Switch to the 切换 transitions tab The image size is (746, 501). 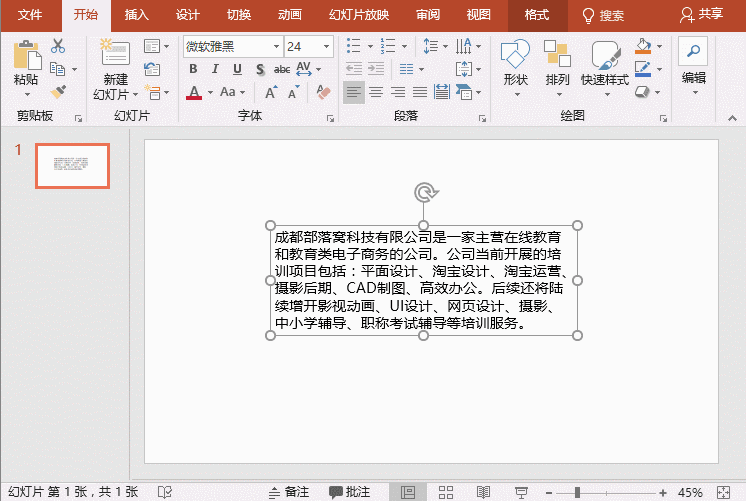[238, 15]
